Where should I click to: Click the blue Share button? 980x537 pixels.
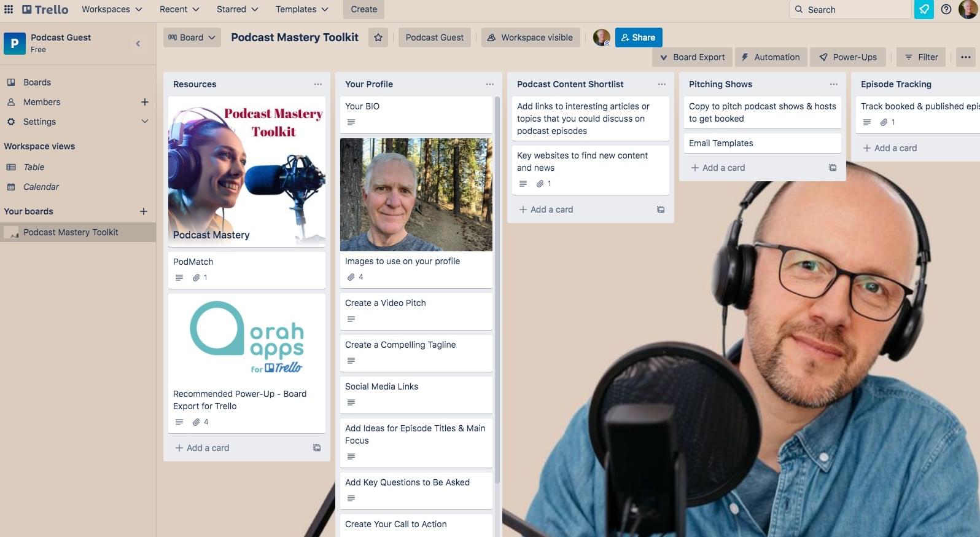pos(638,37)
